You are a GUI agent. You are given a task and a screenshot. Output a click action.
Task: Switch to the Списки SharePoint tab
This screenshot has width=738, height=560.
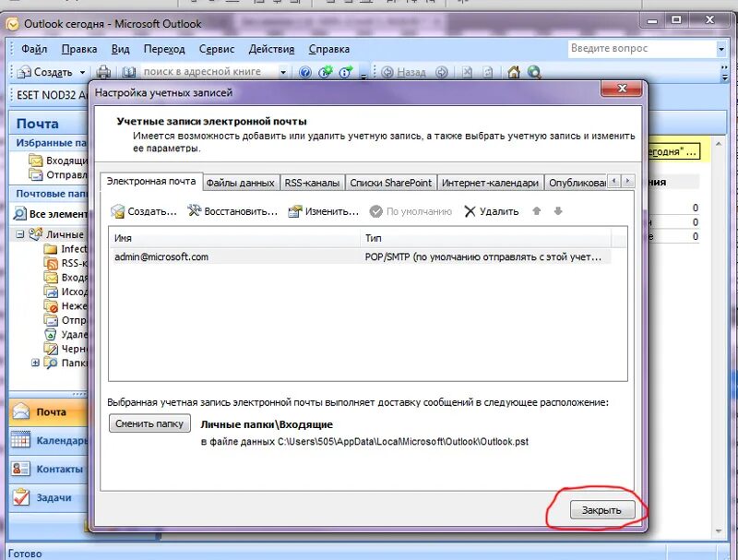tap(390, 183)
